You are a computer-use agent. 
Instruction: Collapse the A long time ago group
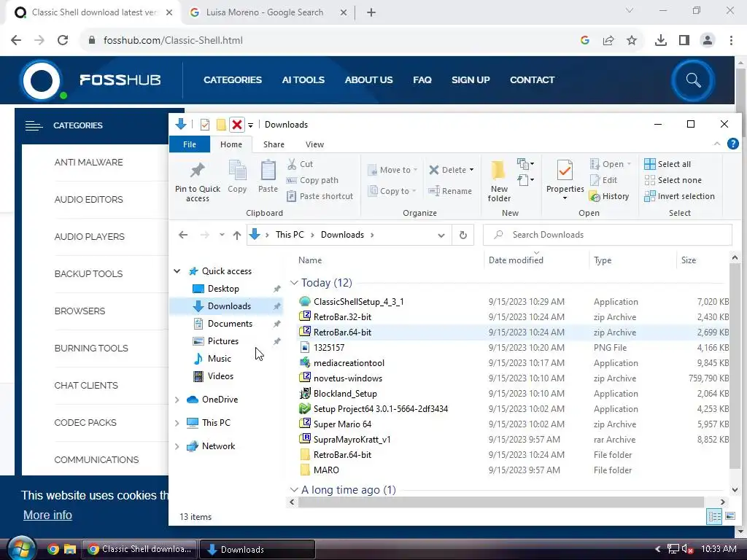pyautogui.click(x=294, y=489)
